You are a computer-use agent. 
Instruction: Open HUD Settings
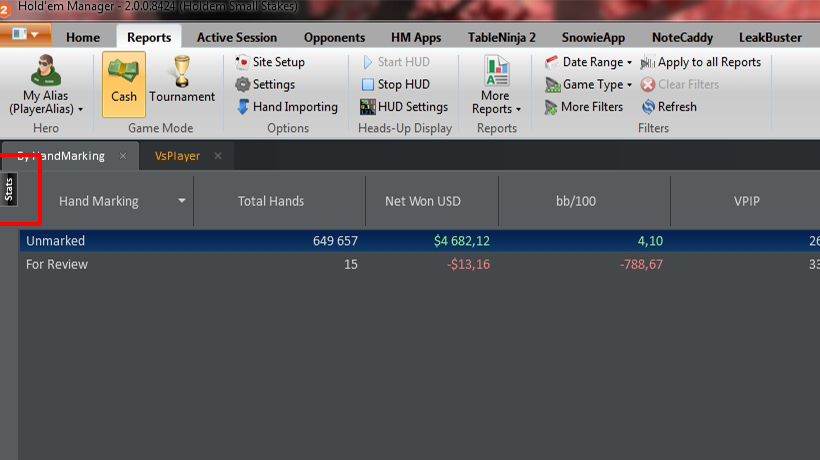[404, 107]
